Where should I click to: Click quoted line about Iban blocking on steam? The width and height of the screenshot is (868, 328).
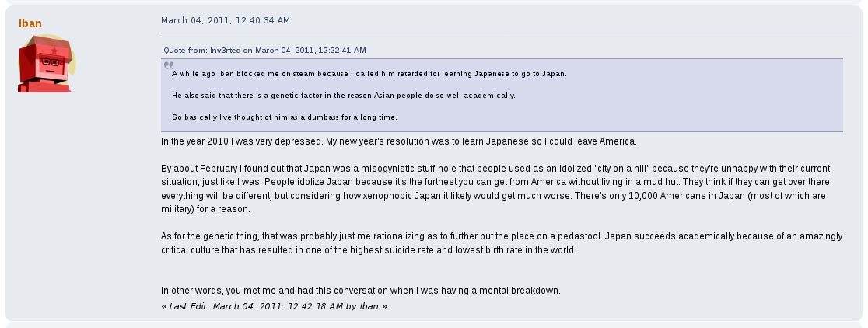point(369,74)
